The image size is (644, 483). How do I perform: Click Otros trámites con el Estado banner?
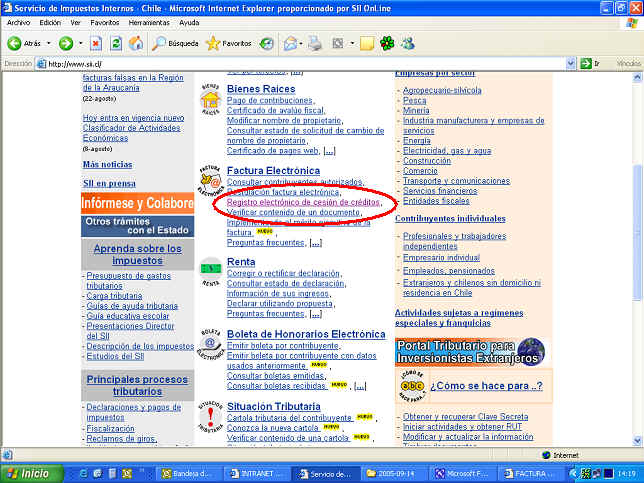(138, 225)
